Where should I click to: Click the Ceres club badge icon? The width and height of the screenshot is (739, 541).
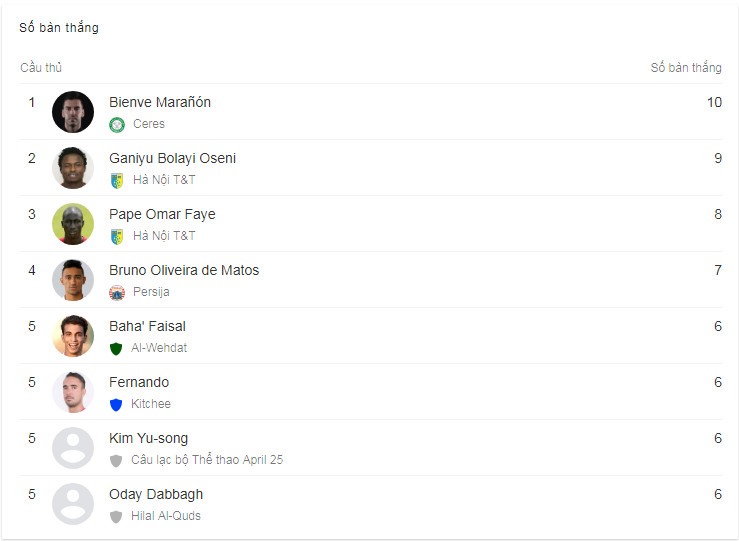(x=117, y=125)
